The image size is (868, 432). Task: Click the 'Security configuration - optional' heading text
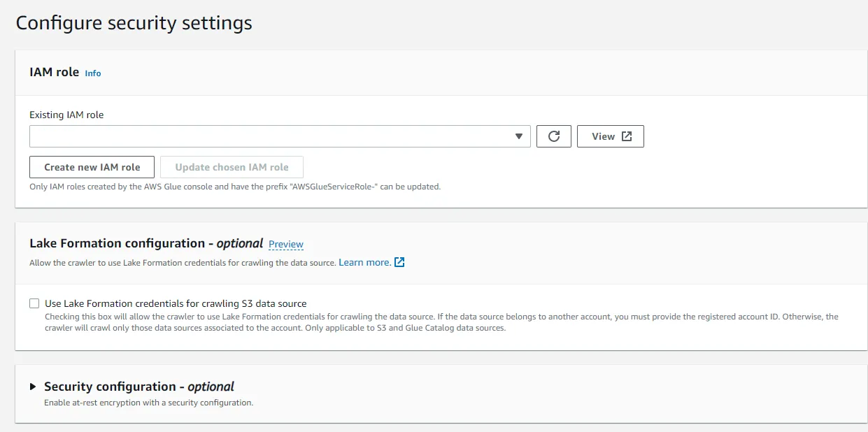[x=139, y=387]
